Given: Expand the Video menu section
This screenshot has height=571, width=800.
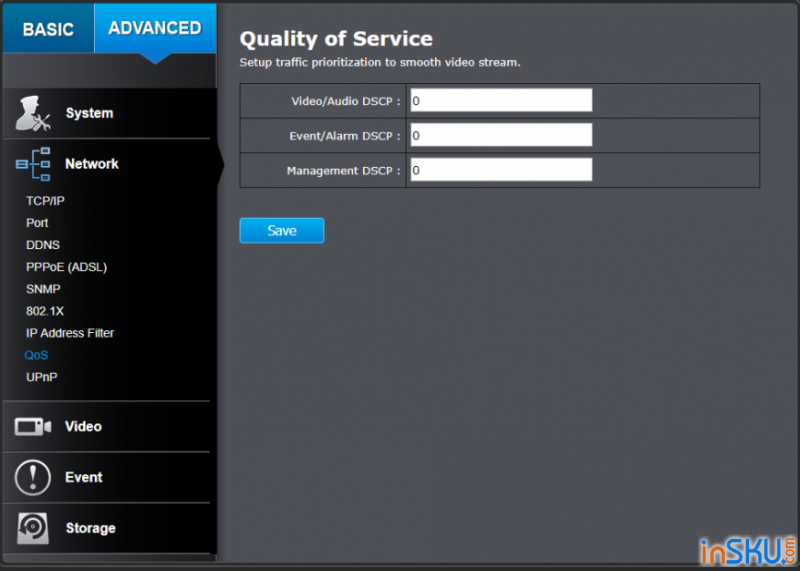Looking at the screenshot, I should (107, 427).
